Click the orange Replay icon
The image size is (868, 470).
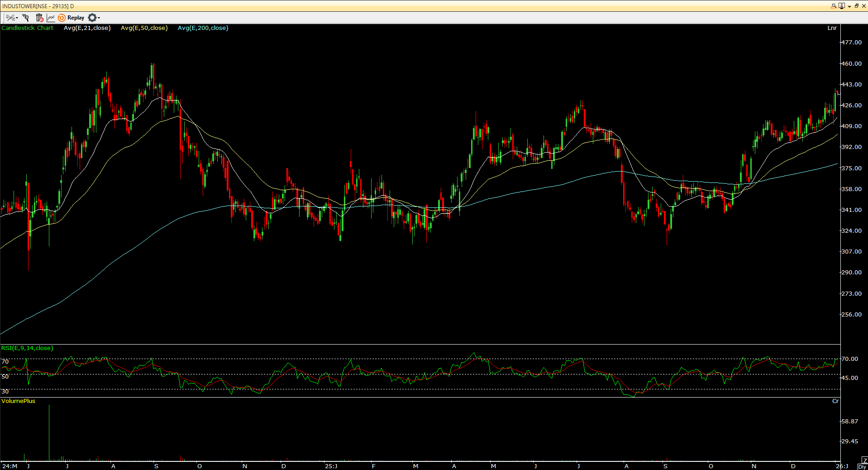[62, 18]
